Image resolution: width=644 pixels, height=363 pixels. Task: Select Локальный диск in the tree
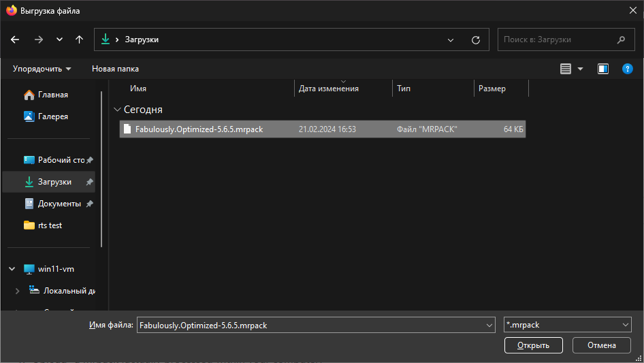61,291
